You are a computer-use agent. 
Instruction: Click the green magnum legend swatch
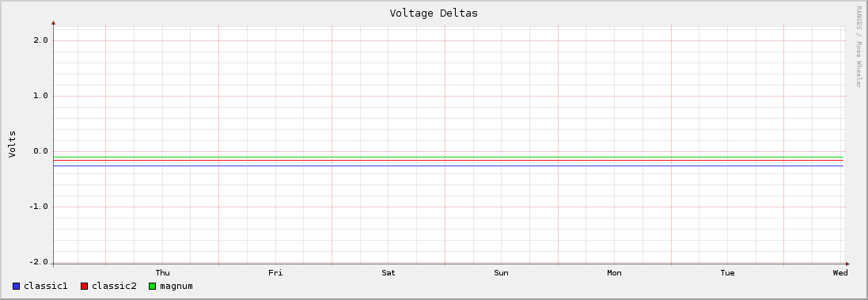point(152,287)
